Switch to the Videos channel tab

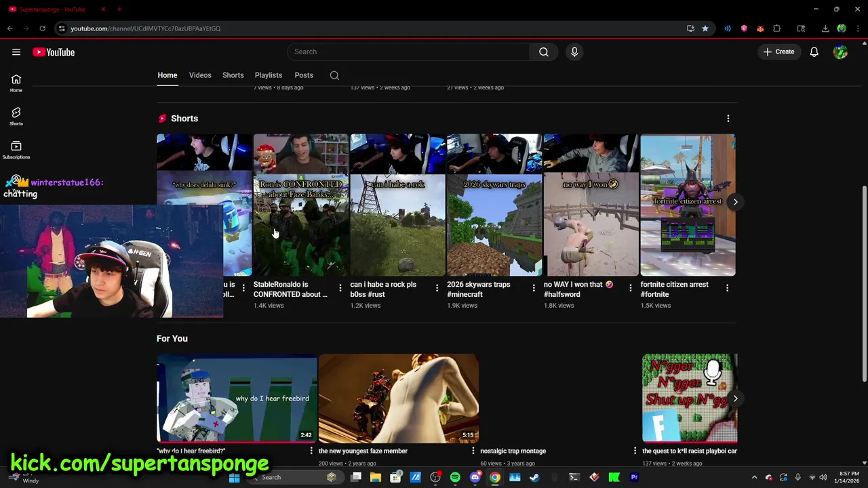200,75
